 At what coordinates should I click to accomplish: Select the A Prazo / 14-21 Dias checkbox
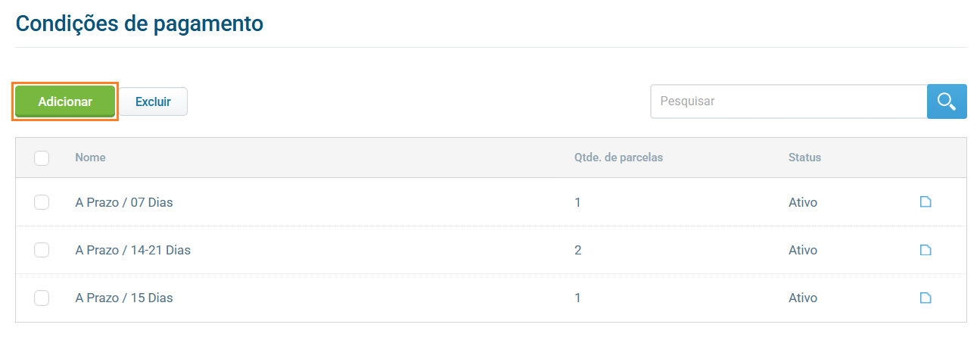tap(42, 250)
